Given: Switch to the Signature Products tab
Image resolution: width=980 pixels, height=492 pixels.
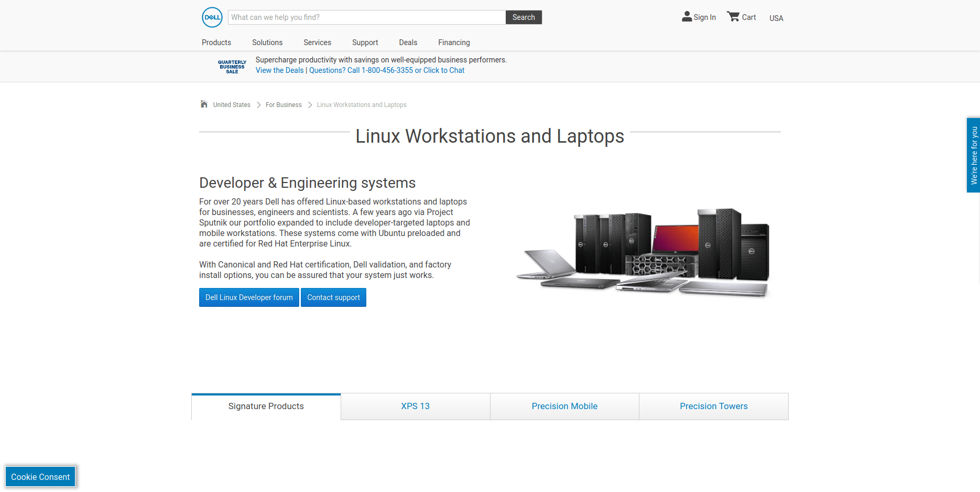Looking at the screenshot, I should [266, 407].
